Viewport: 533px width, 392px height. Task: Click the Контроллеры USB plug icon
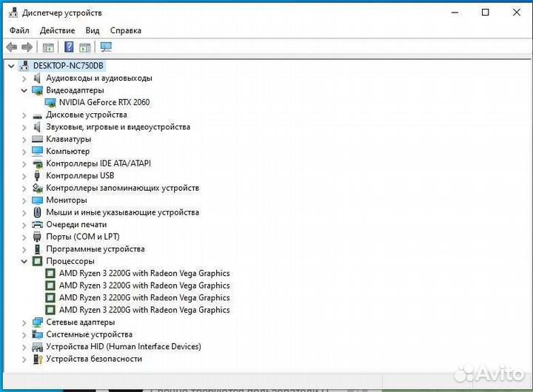[37, 175]
